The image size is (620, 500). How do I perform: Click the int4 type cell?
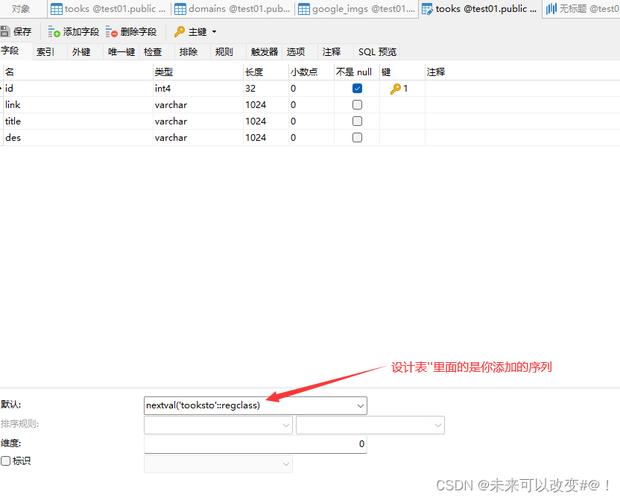click(x=198, y=89)
